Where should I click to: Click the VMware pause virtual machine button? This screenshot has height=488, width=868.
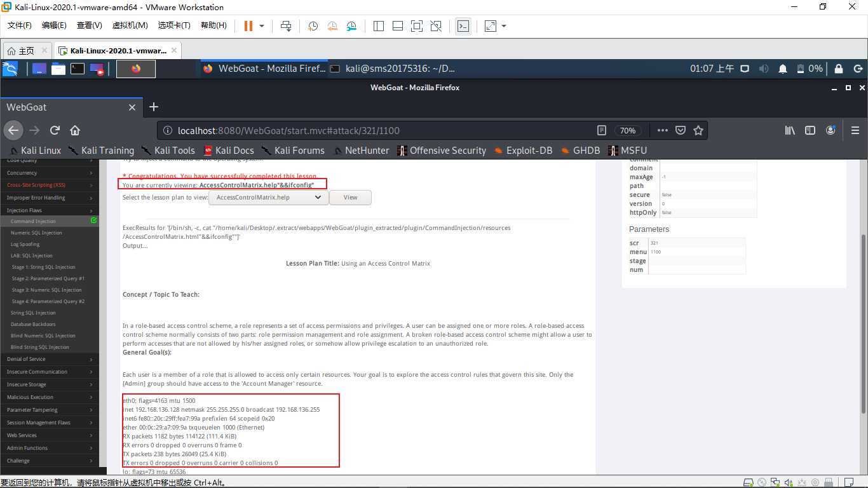248,26
